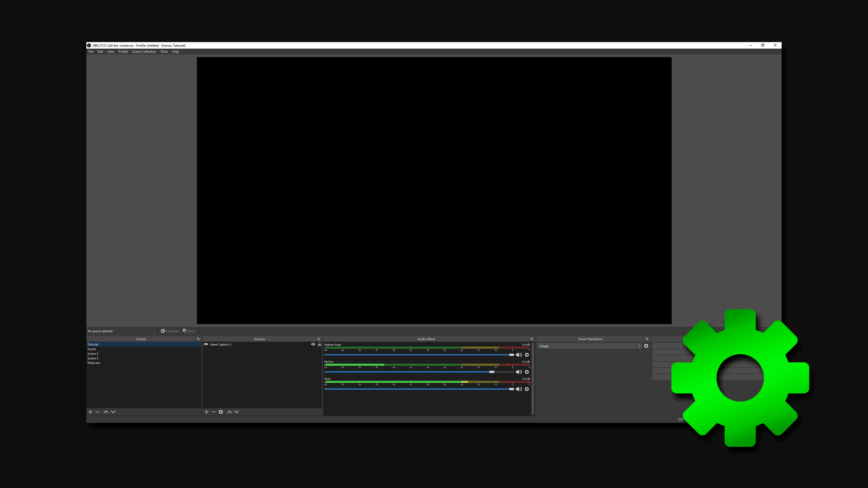Image resolution: width=868 pixels, height=488 pixels.
Task: Select the Webcam scene
Action: pyautogui.click(x=144, y=363)
